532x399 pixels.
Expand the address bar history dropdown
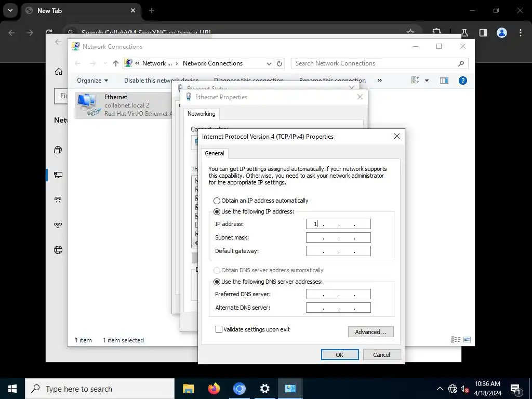pyautogui.click(x=269, y=63)
